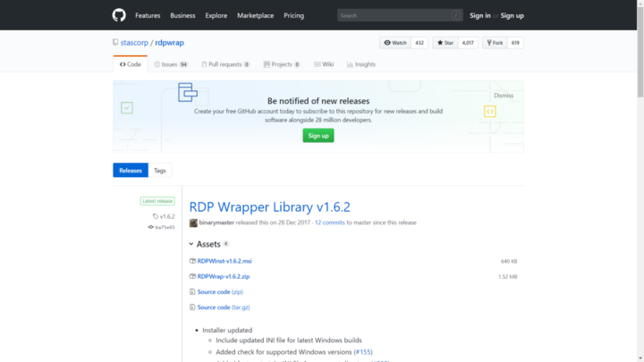
Task: Click binarymaster's avatar image
Action: click(193, 223)
